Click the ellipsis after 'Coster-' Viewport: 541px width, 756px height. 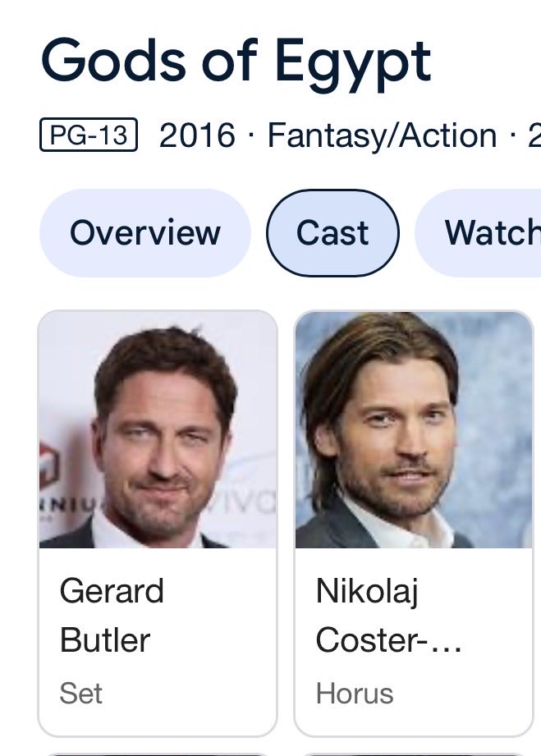(x=446, y=648)
